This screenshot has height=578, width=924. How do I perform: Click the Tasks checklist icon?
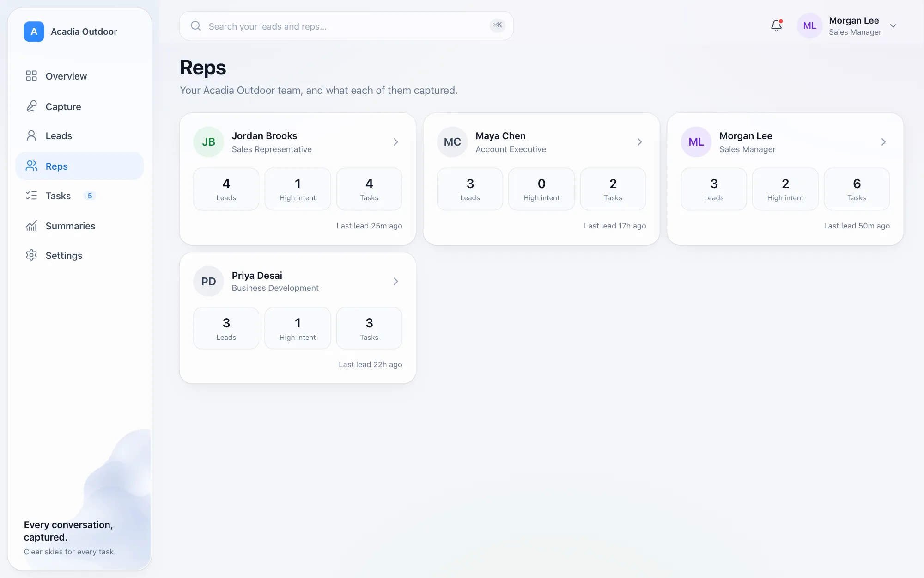tap(31, 196)
